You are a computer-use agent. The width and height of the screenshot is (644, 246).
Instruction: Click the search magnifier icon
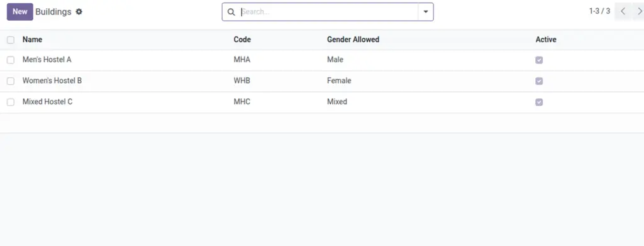231,12
